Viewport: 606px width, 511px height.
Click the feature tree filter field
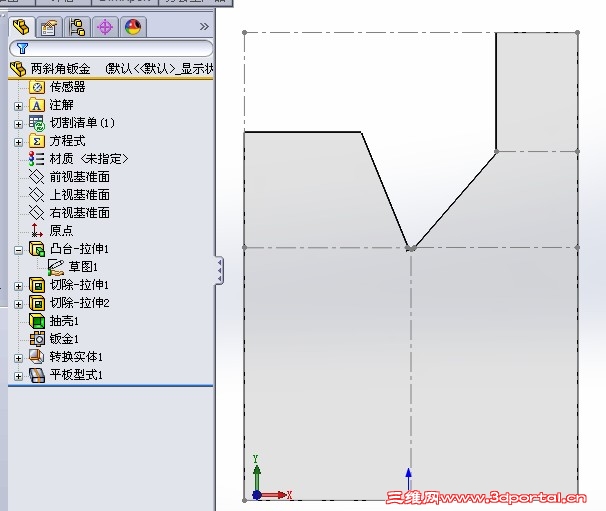(x=111, y=49)
